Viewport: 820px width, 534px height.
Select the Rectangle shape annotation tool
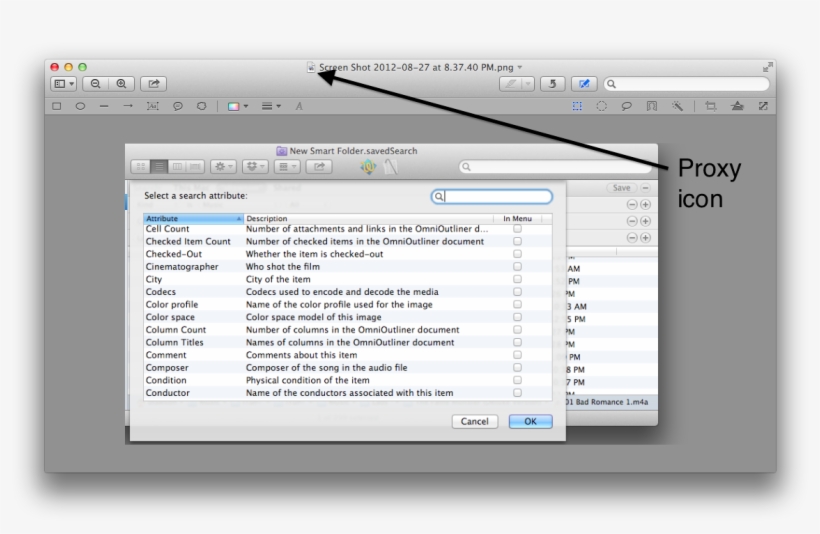[57, 106]
